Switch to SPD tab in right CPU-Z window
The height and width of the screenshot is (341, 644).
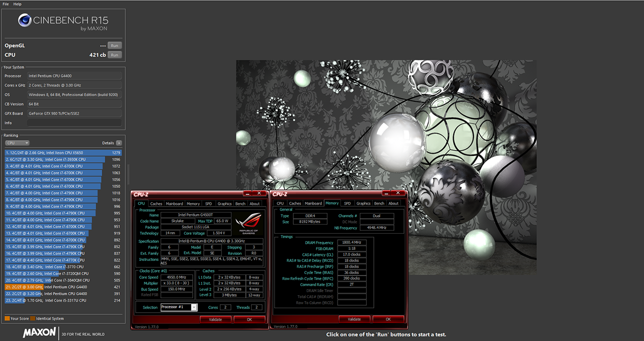click(x=348, y=203)
